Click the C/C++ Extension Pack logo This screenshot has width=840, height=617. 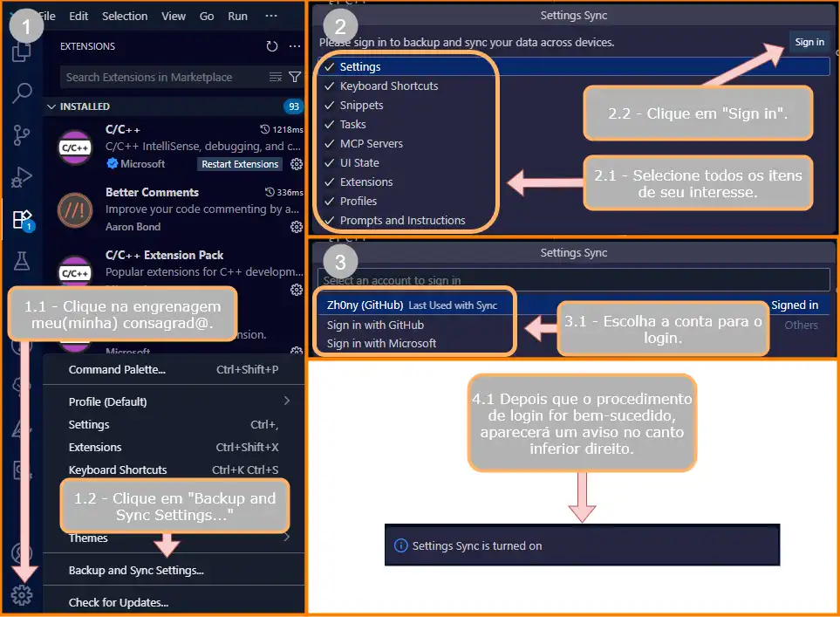point(75,272)
